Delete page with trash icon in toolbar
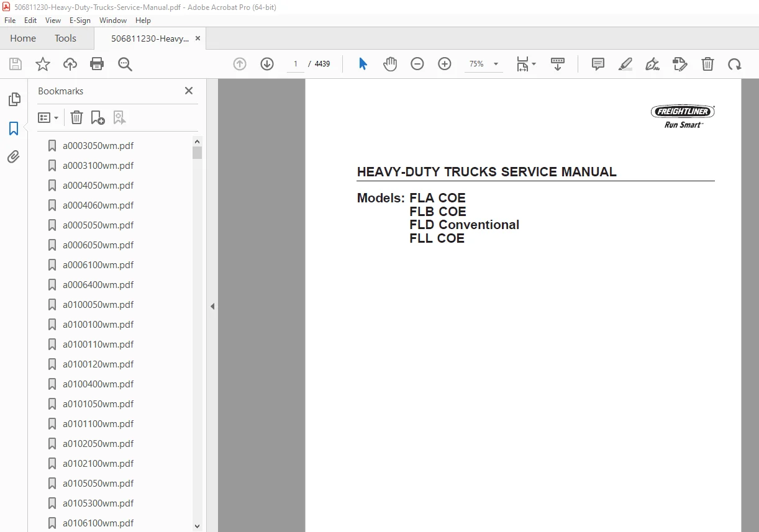The image size is (759, 532). tap(707, 64)
